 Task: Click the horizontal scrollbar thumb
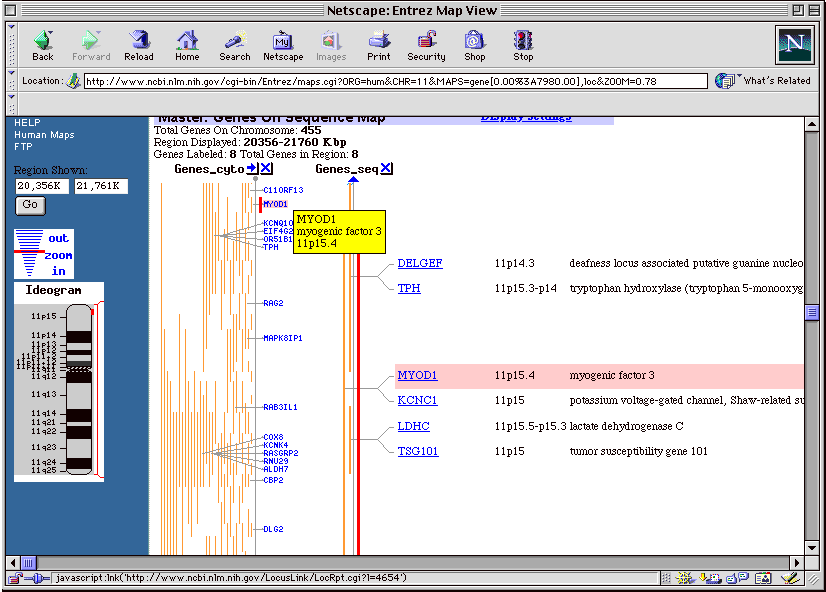(x=28, y=563)
